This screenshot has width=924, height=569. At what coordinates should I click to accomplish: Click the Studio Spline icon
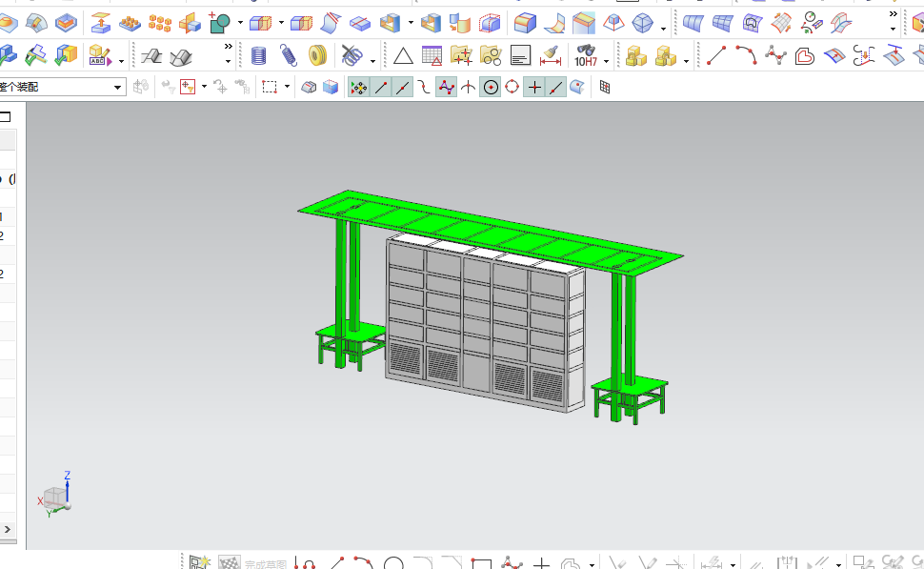(775, 55)
